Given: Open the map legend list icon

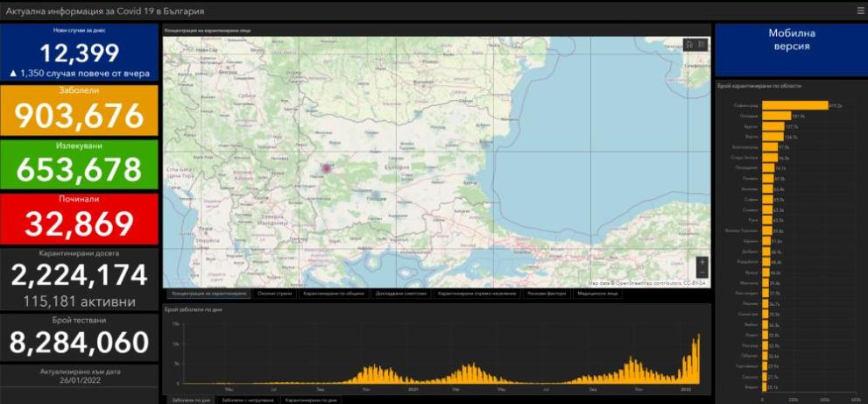Looking at the screenshot, I should (x=702, y=45).
